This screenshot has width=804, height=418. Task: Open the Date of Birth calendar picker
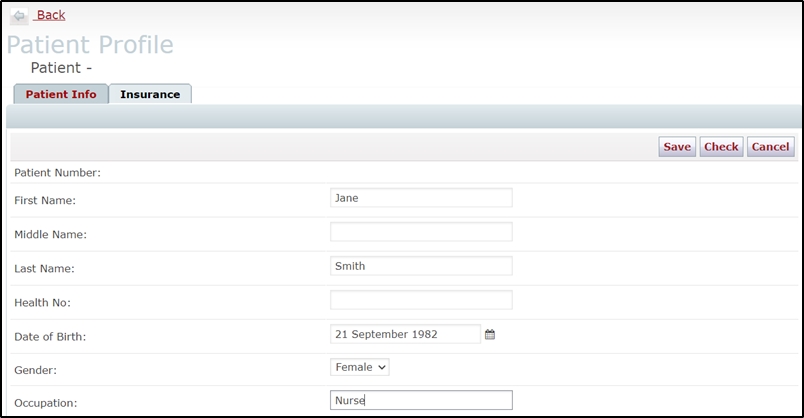pos(490,334)
